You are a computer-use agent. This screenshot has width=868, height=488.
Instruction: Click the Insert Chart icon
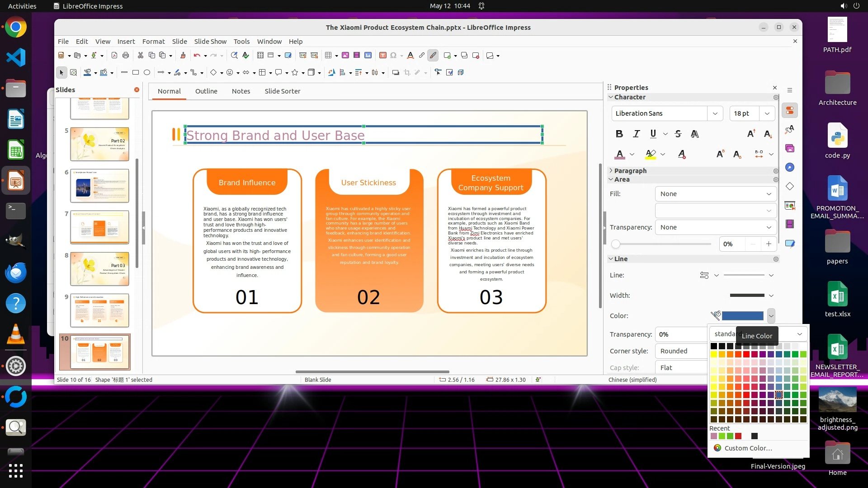[368, 56]
